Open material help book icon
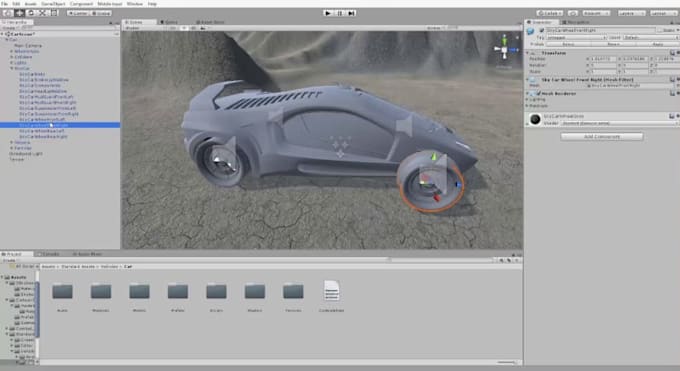 (x=671, y=116)
